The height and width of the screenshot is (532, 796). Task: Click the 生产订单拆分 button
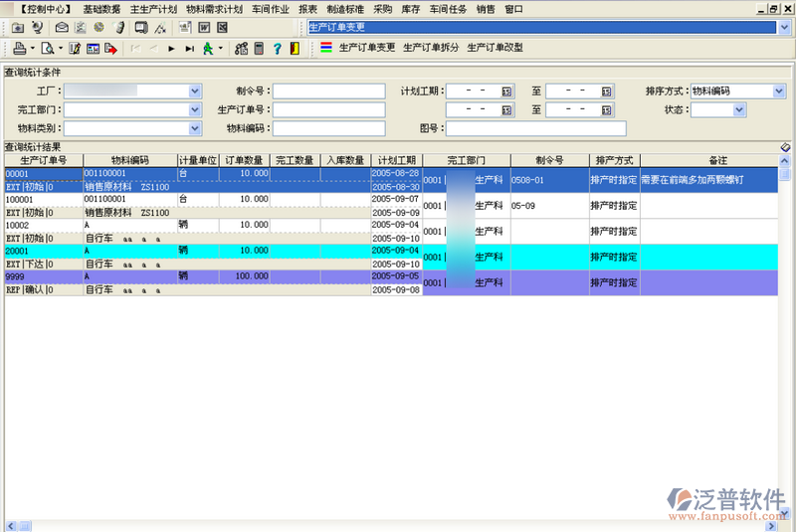pos(431,48)
